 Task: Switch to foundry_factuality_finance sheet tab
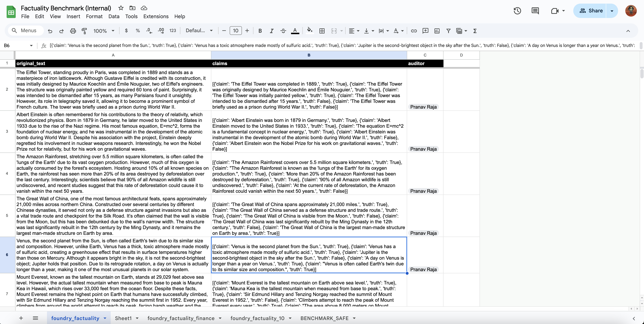181,318
